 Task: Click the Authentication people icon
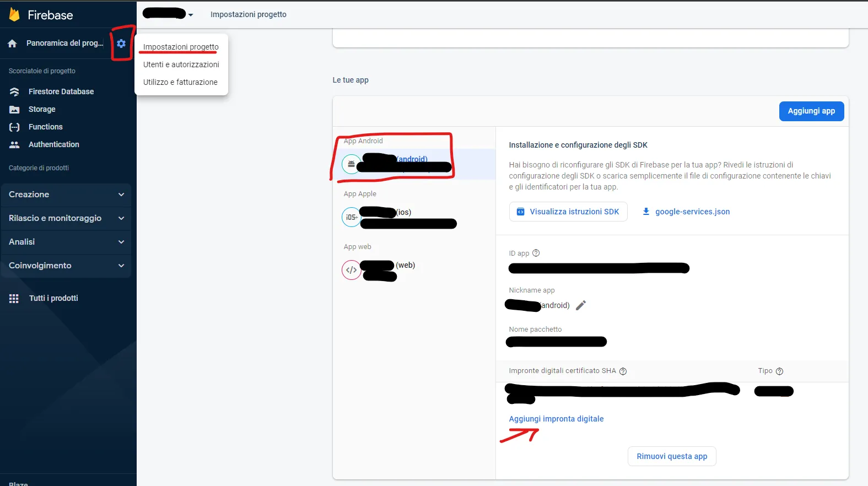pyautogui.click(x=14, y=144)
